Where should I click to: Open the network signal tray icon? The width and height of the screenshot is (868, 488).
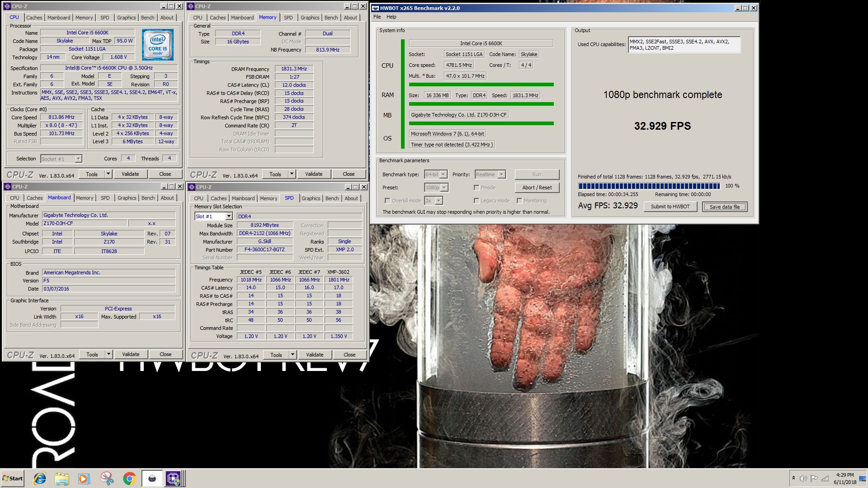tap(825, 479)
